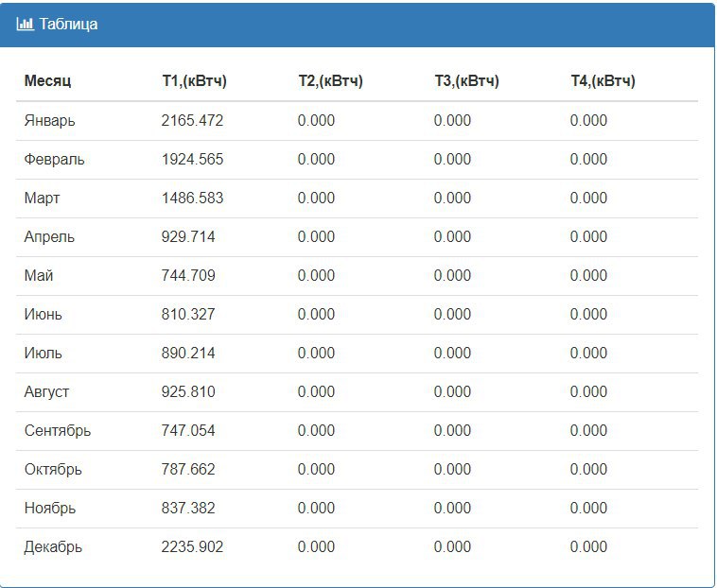717x588 pixels.
Task: Click the T4 value 0.000 in Январь row
Action: point(588,121)
